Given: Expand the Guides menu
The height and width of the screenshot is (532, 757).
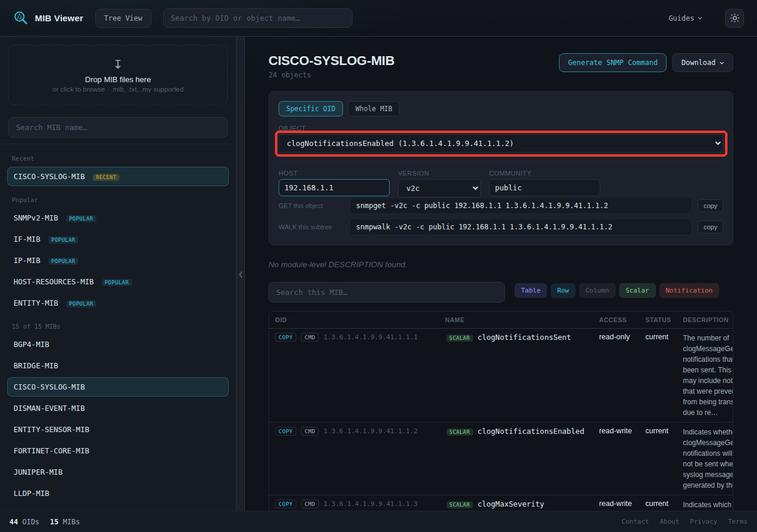Looking at the screenshot, I should point(685,18).
